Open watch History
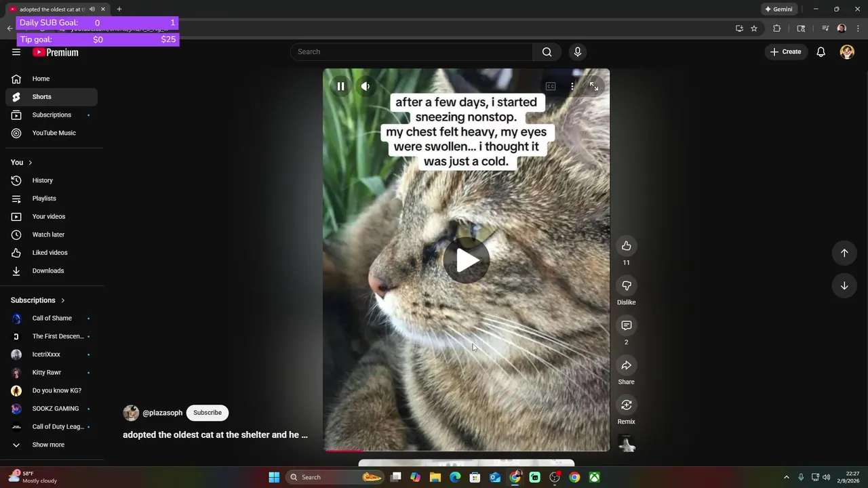The width and height of the screenshot is (868, 488). 52,180
